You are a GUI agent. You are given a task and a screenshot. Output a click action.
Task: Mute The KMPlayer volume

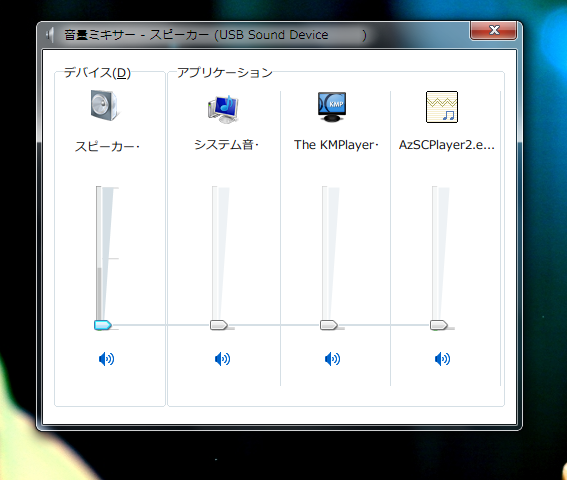pyautogui.click(x=332, y=359)
